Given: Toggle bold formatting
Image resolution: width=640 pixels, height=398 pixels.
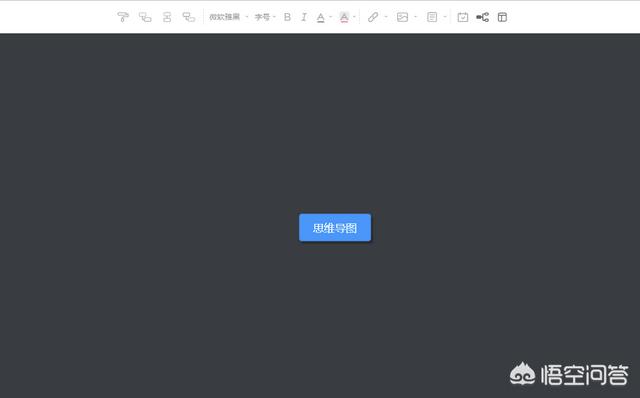Looking at the screenshot, I should pos(287,17).
